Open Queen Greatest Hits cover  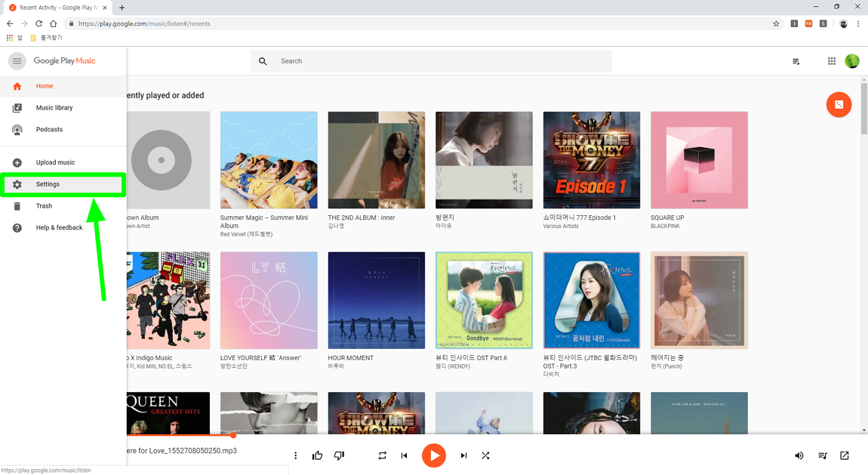click(x=168, y=413)
